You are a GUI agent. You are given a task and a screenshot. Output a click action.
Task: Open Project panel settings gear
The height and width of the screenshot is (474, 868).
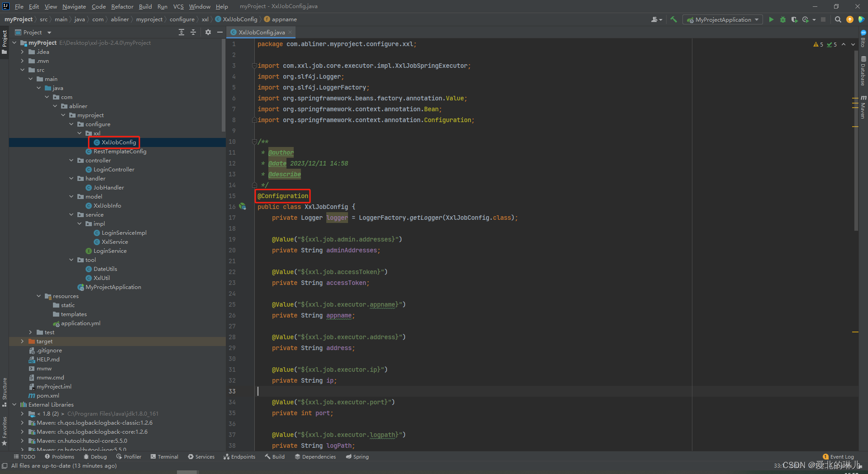click(x=208, y=32)
